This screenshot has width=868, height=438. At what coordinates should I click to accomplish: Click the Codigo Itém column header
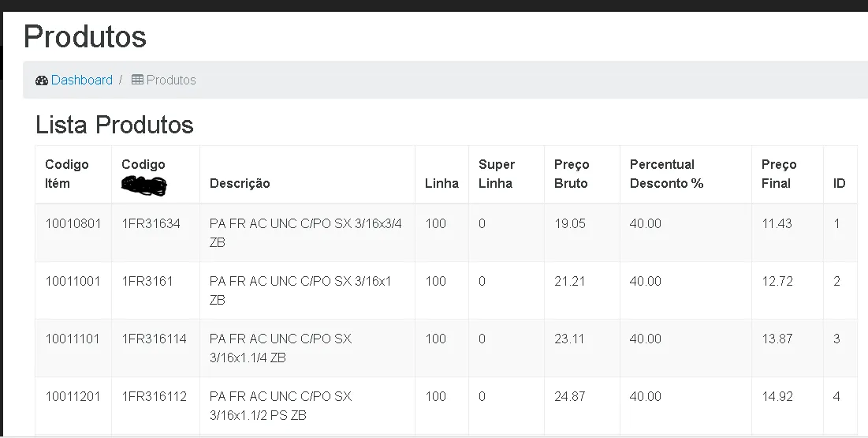(67, 174)
